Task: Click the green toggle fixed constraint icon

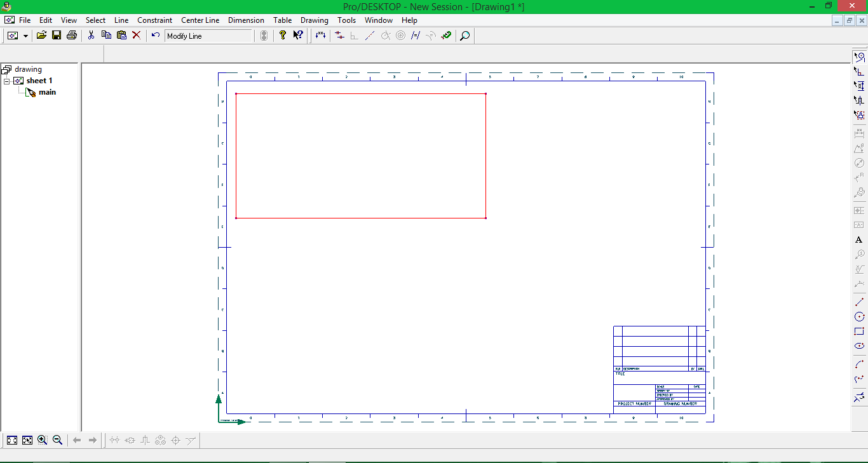Action: (x=446, y=36)
